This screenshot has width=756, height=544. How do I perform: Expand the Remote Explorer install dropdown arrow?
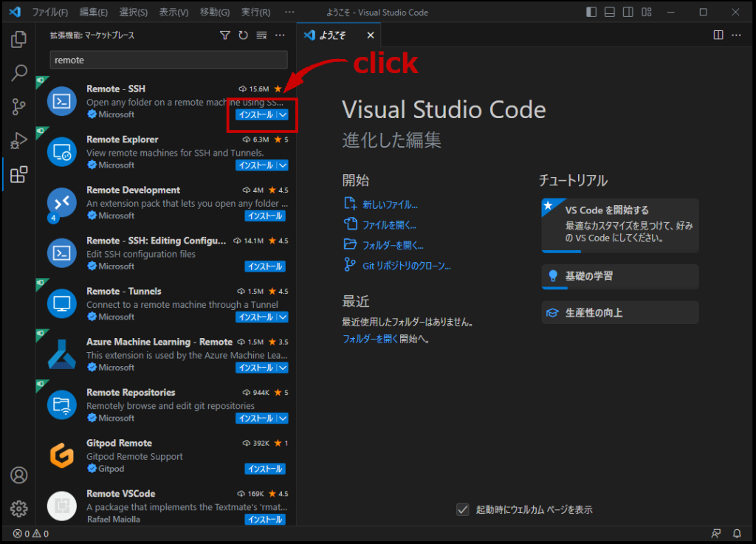click(283, 165)
